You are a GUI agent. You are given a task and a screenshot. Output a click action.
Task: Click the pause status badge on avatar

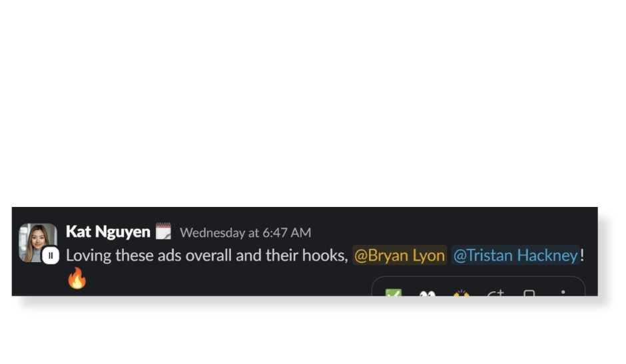(x=51, y=256)
